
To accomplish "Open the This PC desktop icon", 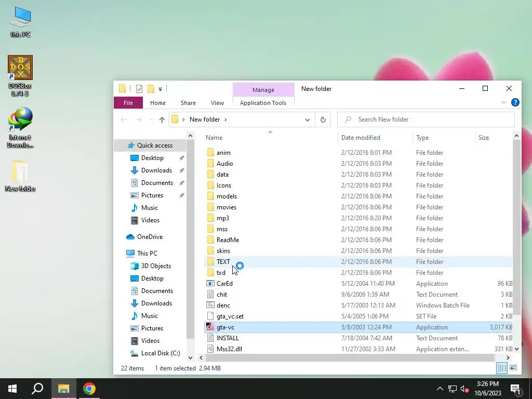I will tap(20, 21).
